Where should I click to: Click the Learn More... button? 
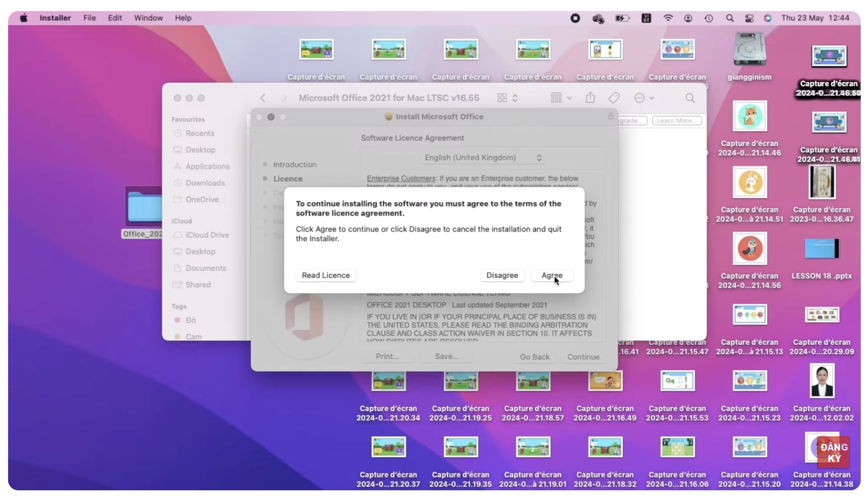tap(677, 121)
